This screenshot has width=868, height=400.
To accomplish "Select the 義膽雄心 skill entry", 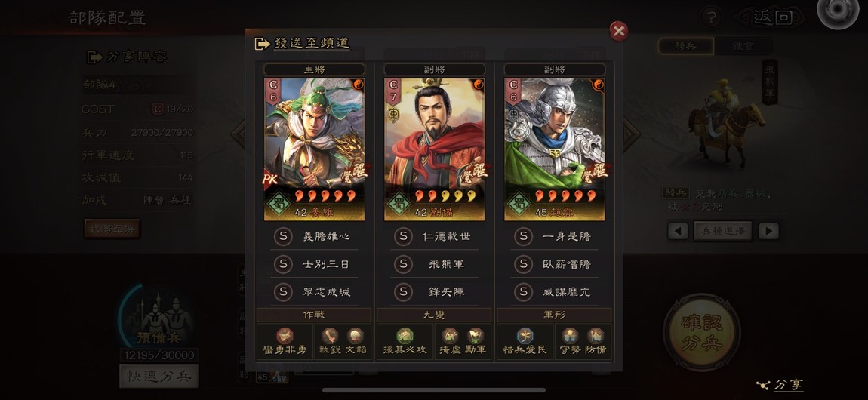I will coord(314,236).
